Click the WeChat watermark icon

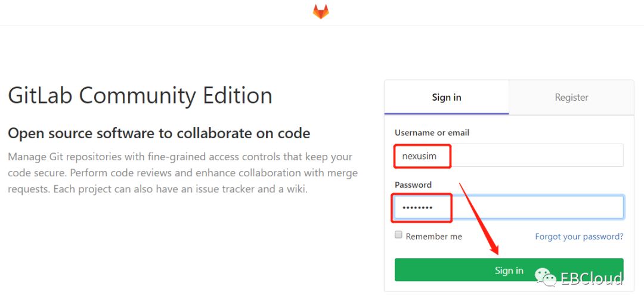click(x=545, y=277)
